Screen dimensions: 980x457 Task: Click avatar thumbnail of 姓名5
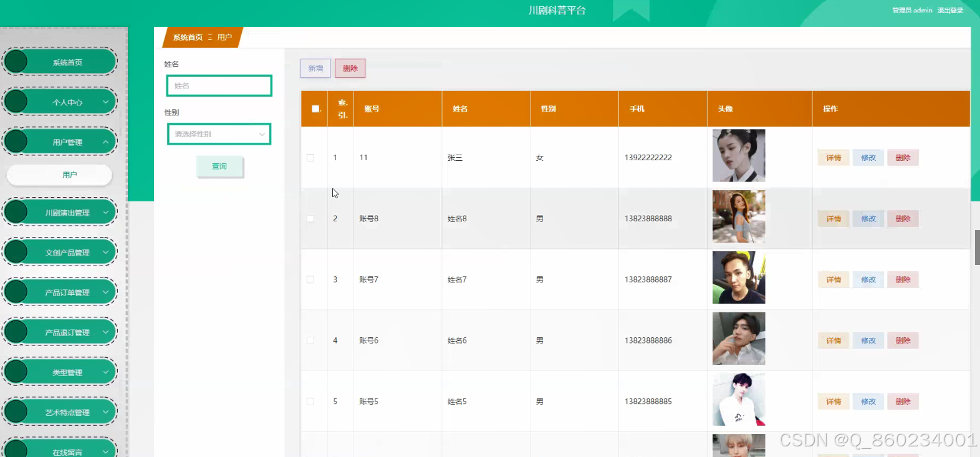tap(739, 400)
